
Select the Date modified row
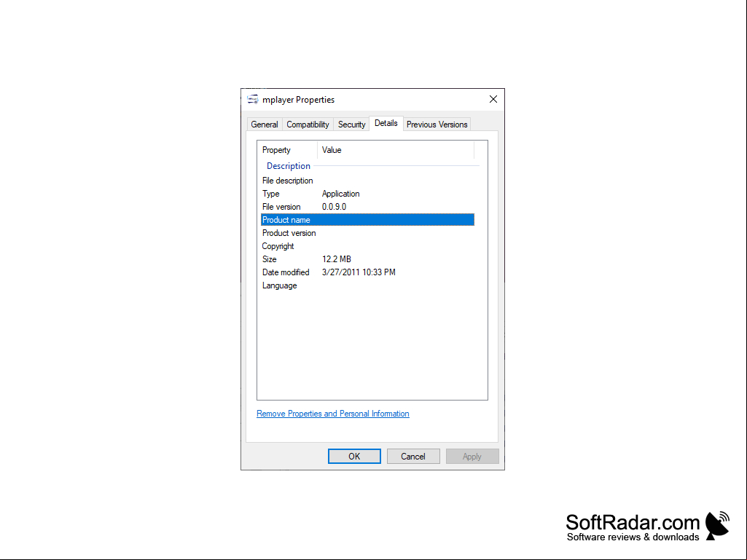(367, 272)
